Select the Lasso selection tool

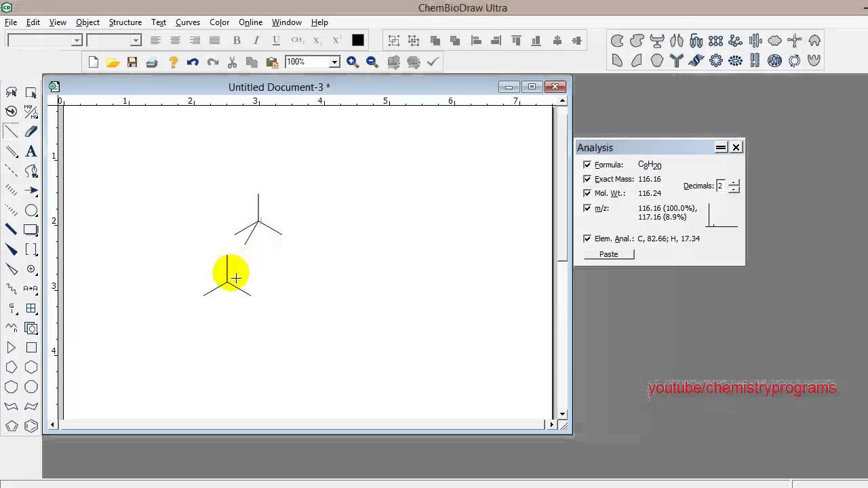[x=12, y=92]
